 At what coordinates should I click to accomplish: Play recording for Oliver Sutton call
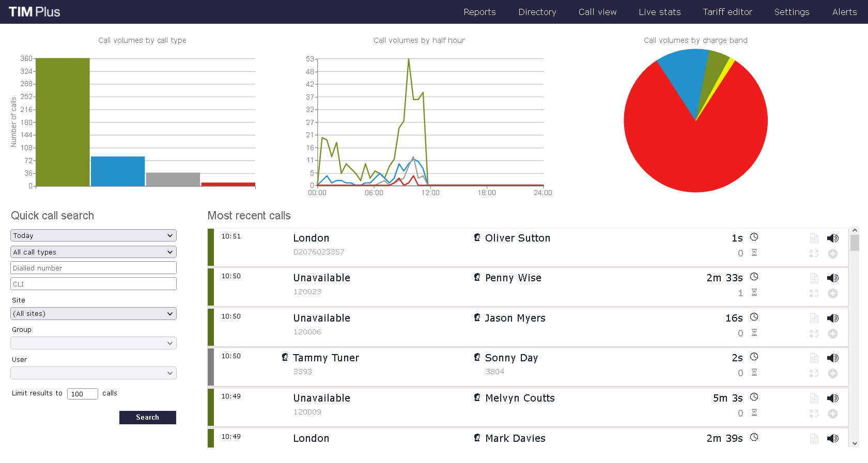(x=832, y=238)
